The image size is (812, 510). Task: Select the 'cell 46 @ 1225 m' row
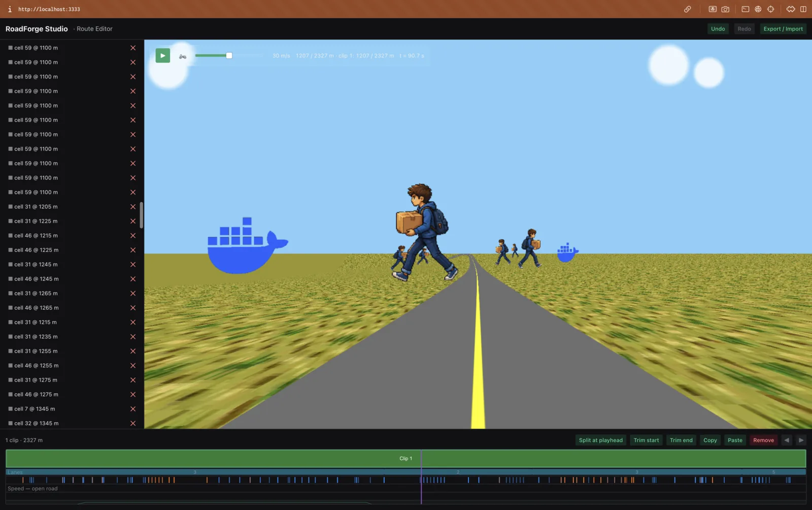pos(72,250)
